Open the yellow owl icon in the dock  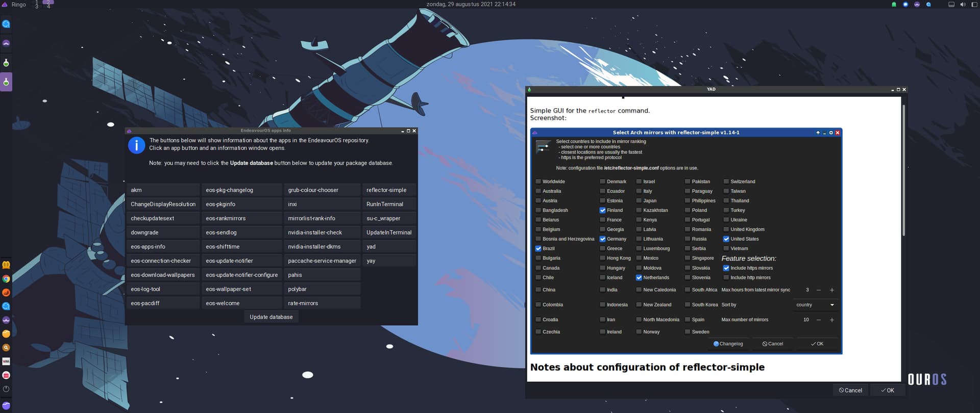tap(6, 265)
